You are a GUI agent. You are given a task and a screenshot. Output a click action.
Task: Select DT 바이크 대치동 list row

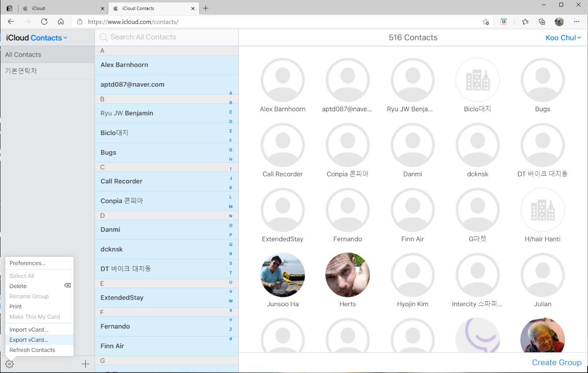click(x=167, y=269)
